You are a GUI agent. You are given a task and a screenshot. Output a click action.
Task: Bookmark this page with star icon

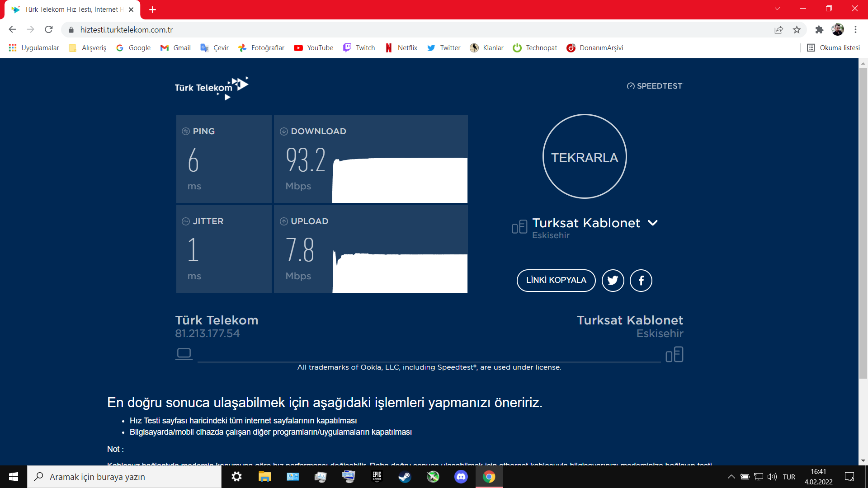pyautogui.click(x=797, y=30)
